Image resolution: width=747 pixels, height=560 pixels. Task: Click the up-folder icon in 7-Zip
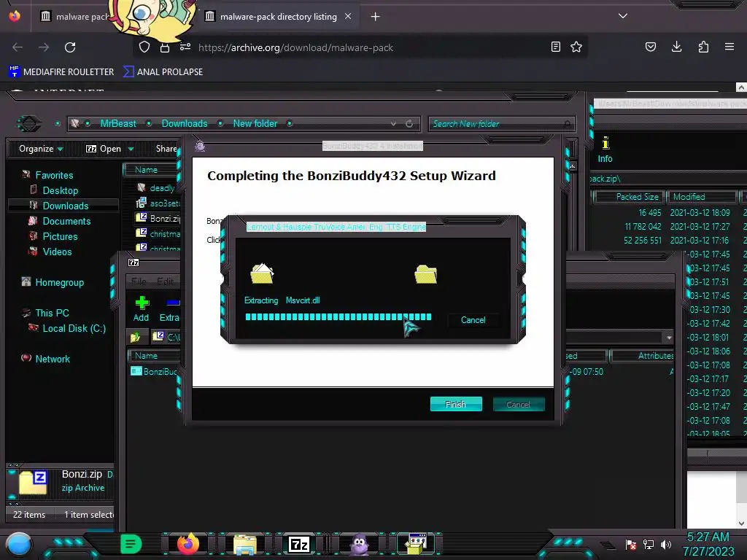coord(135,337)
